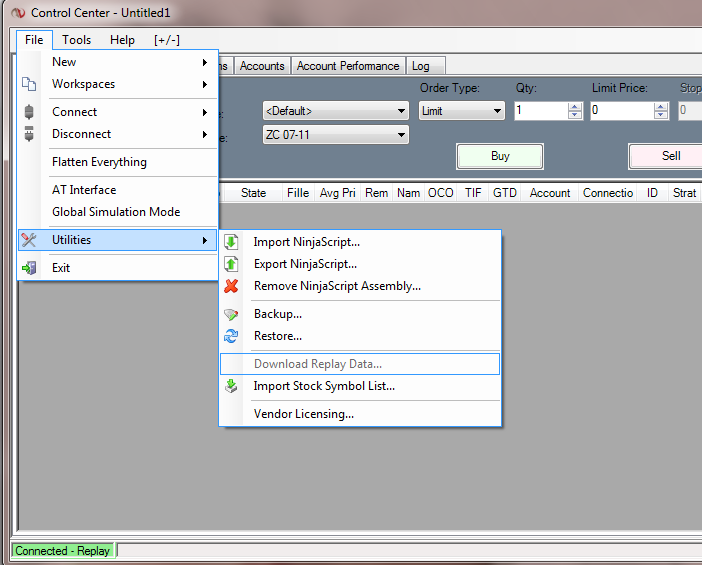The width and height of the screenshot is (702, 565).
Task: Open the Tools menu
Action: pyautogui.click(x=77, y=40)
